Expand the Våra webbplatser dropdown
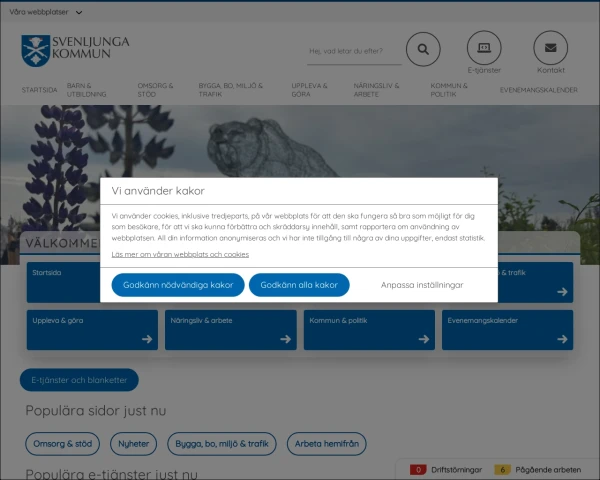The width and height of the screenshot is (600, 480). [46, 12]
